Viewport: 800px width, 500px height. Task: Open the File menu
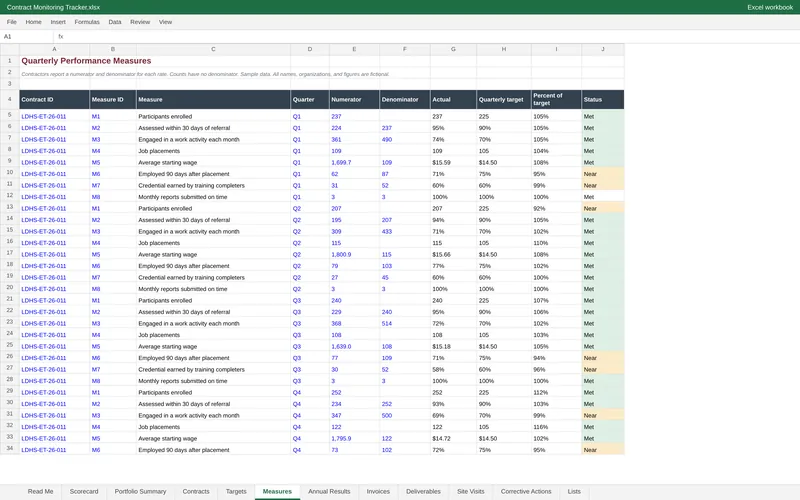(x=11, y=22)
